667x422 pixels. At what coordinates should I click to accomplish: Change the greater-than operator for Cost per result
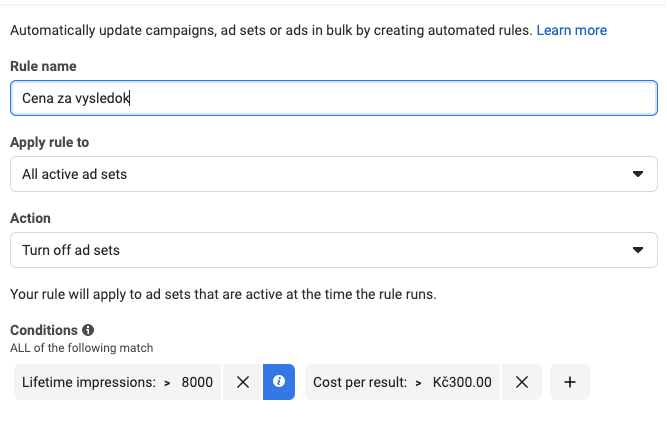[418, 382]
